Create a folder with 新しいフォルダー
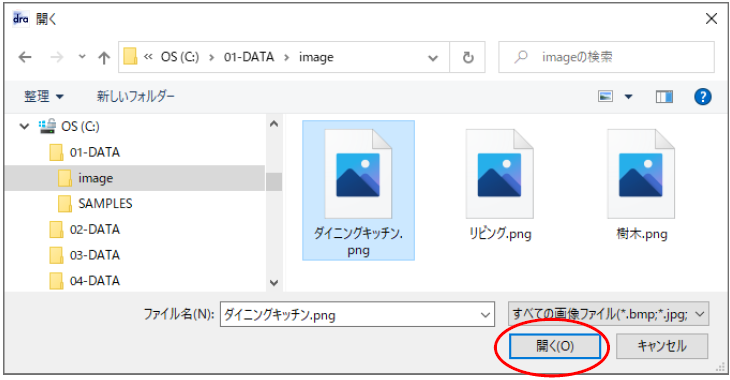Image resolution: width=730 pixels, height=380 pixels. point(135,96)
